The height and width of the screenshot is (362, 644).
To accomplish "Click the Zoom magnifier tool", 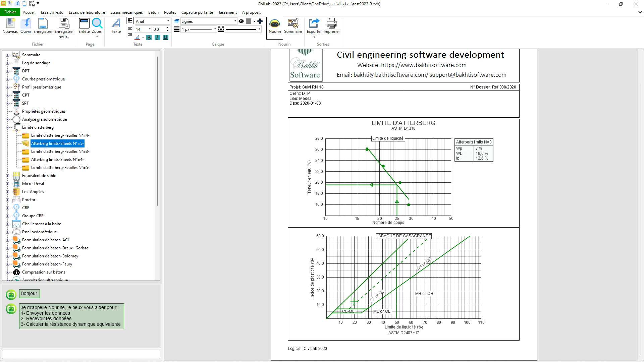I will click(97, 26).
